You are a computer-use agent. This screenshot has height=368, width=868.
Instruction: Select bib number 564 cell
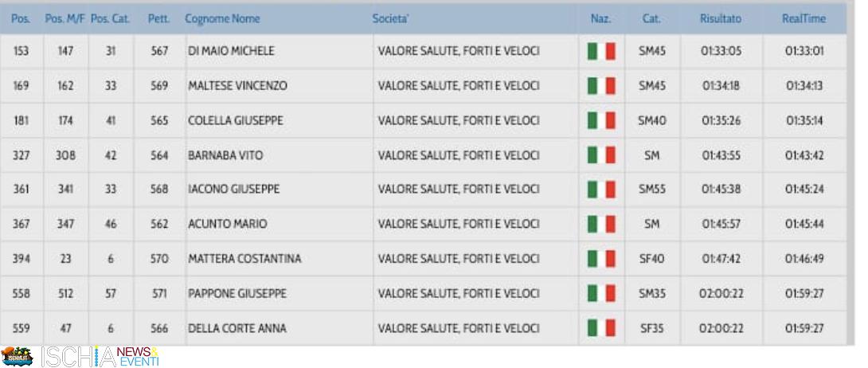coord(159,155)
